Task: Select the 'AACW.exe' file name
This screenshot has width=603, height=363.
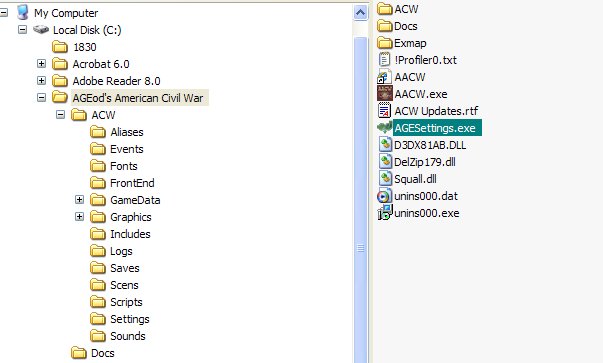Action: point(421,94)
